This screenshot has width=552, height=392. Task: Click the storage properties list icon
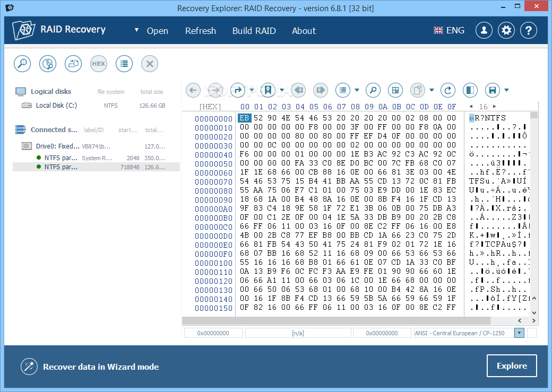[124, 64]
